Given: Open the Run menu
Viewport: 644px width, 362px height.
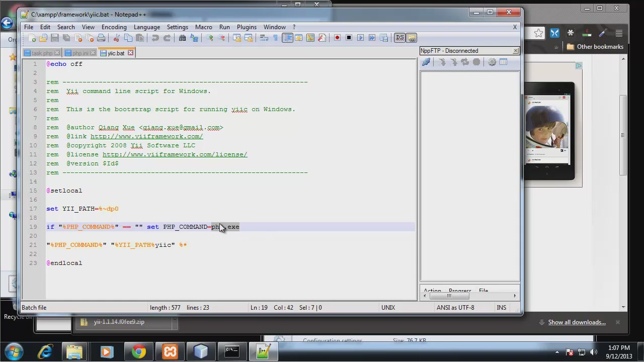Looking at the screenshot, I should (x=224, y=27).
